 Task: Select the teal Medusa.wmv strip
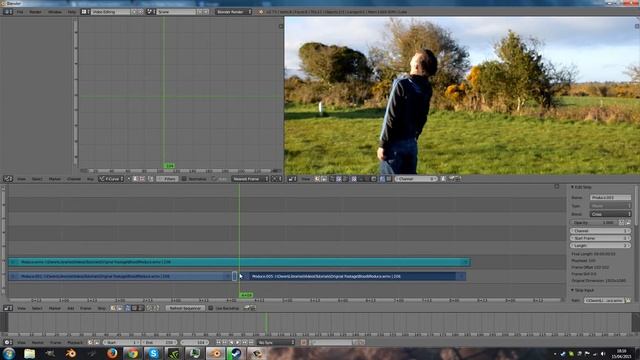tap(239, 262)
